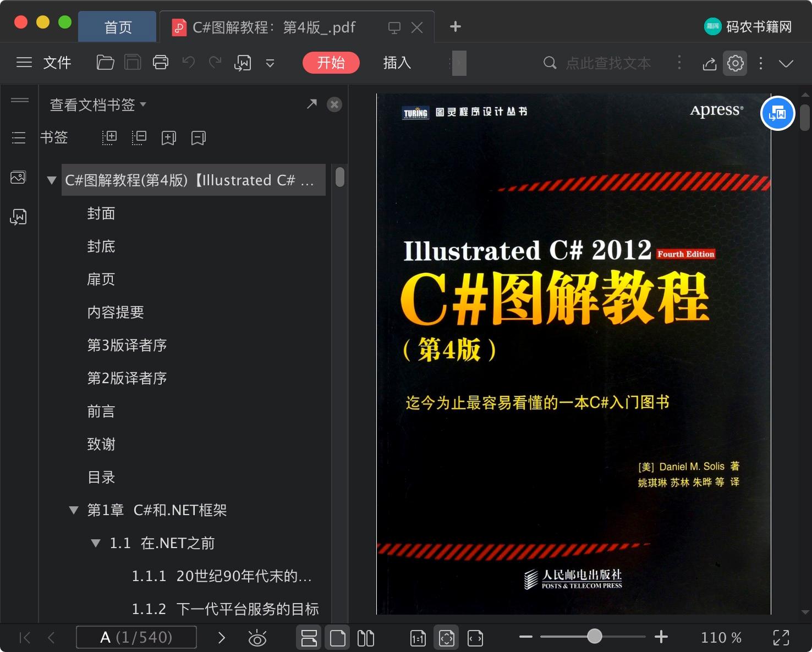The height and width of the screenshot is (652, 812).
Task: Collapse the 1.1 在.NET之前 section
Action: tap(96, 543)
